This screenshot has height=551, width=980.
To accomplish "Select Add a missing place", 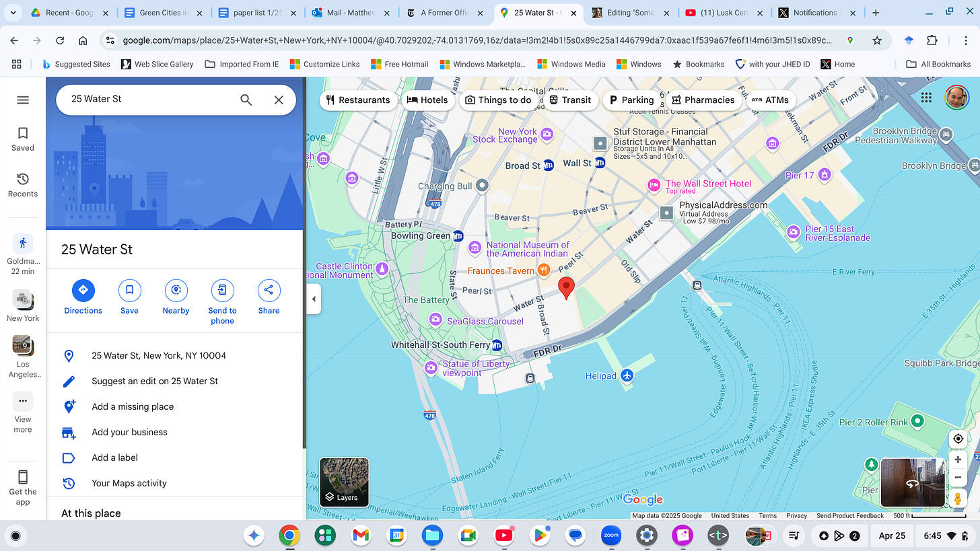I will click(175, 406).
